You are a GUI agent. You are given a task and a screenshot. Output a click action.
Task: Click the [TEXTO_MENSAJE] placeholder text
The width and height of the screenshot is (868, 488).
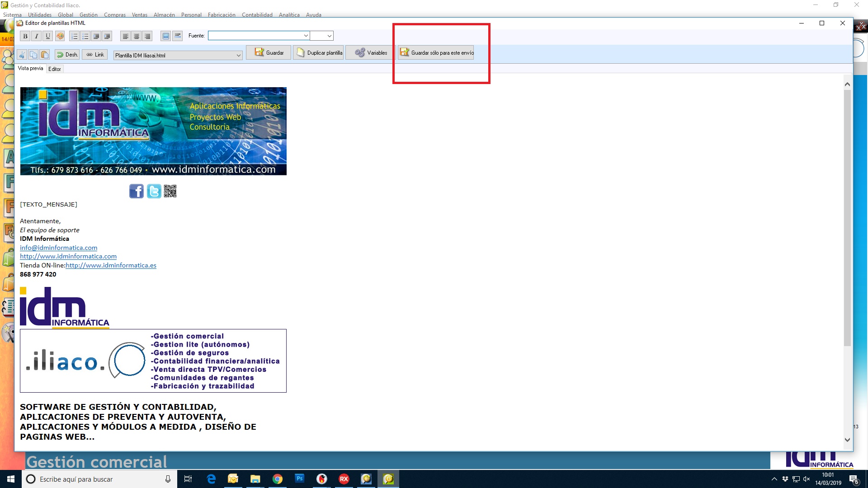(48, 204)
